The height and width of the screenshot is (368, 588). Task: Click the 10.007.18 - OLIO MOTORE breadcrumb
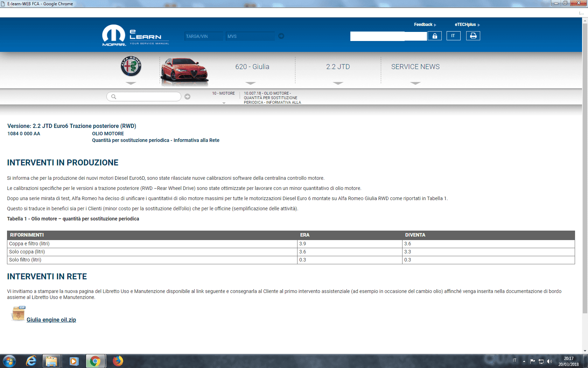pyautogui.click(x=272, y=98)
